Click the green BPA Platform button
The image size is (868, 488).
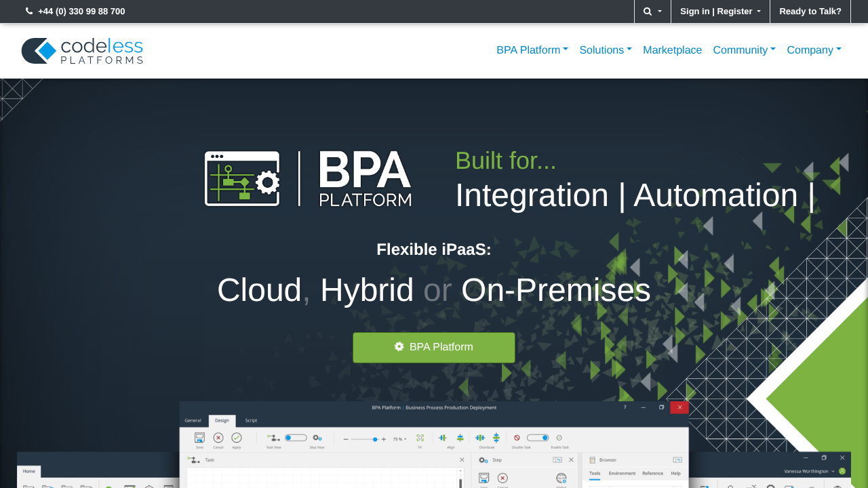434,347
